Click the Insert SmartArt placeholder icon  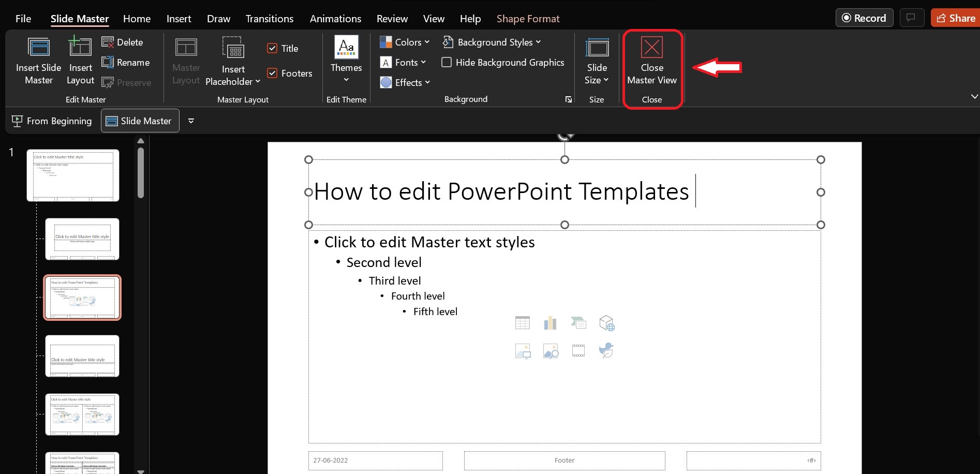(578, 323)
